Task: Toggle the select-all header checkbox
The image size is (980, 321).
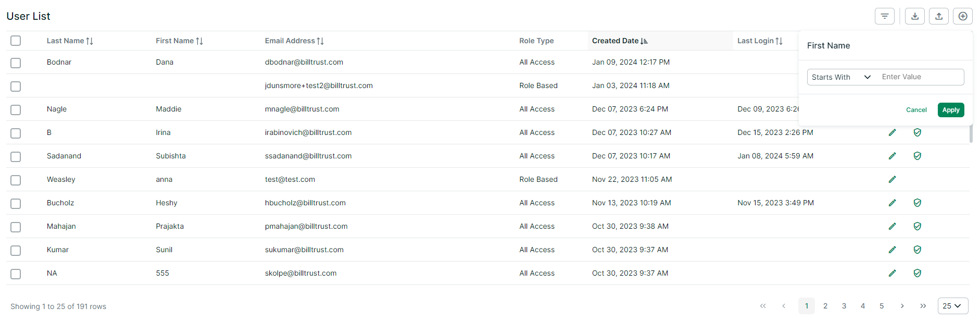Action: [x=16, y=41]
